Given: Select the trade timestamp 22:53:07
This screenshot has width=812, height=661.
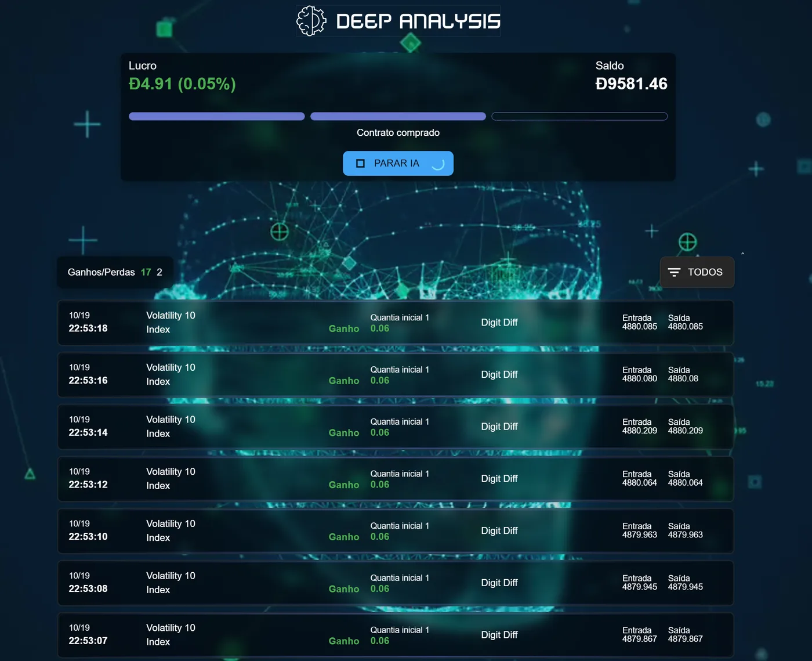Looking at the screenshot, I should [88, 641].
